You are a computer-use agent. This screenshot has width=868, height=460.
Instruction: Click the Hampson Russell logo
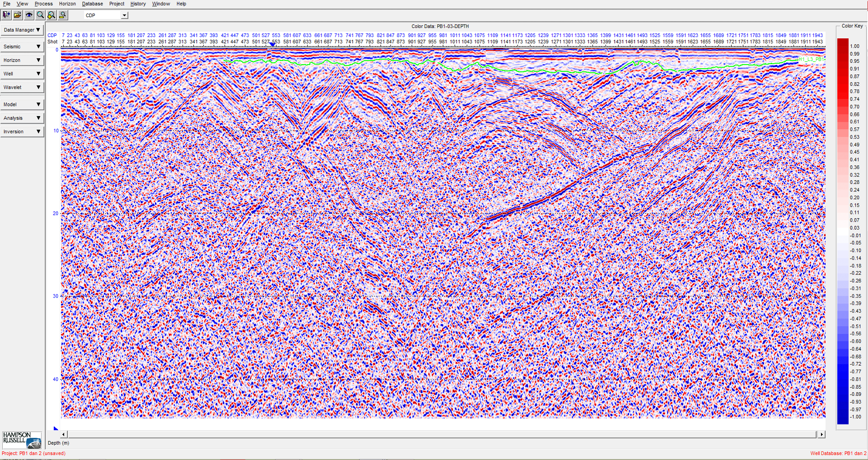pyautogui.click(x=22, y=440)
